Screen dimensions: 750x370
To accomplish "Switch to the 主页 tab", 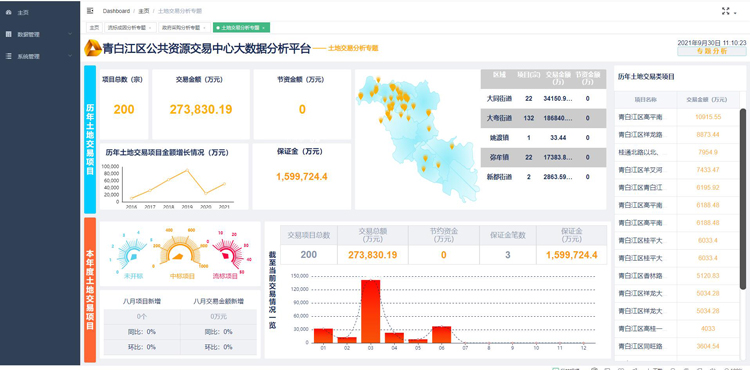I will (94, 28).
